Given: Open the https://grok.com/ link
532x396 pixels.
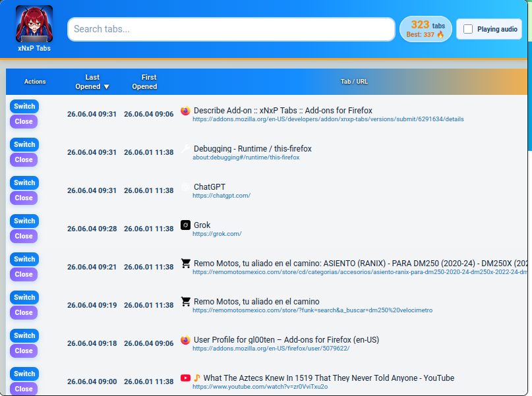Looking at the screenshot, I should point(217,234).
